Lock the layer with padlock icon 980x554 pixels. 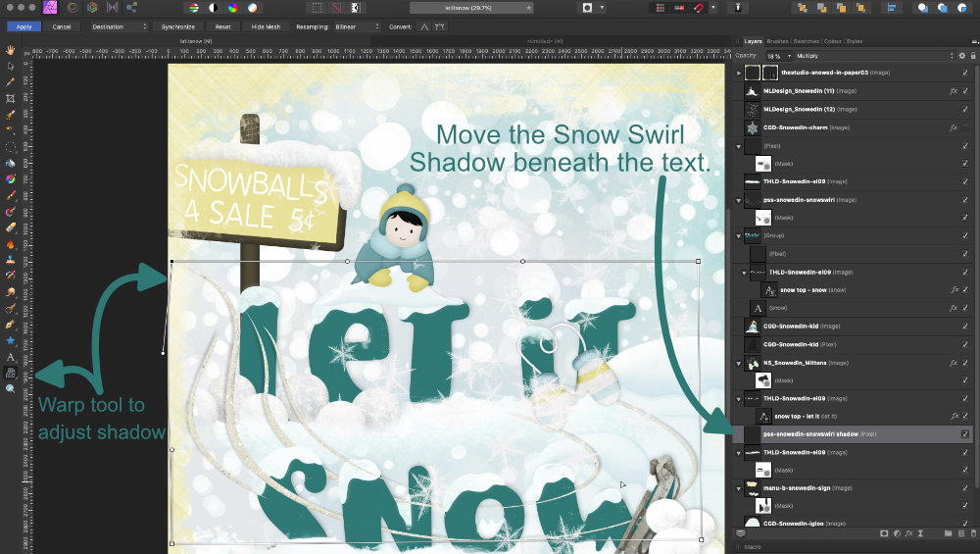[x=973, y=56]
